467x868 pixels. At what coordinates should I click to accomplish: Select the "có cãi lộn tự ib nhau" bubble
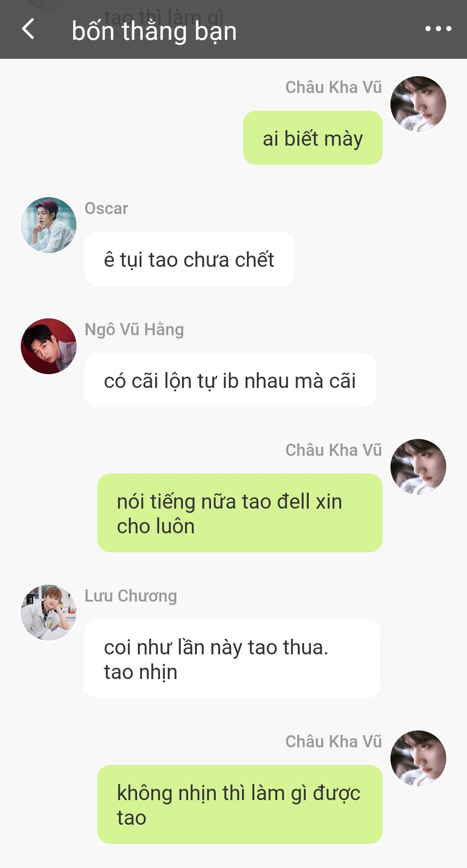pyautogui.click(x=230, y=380)
